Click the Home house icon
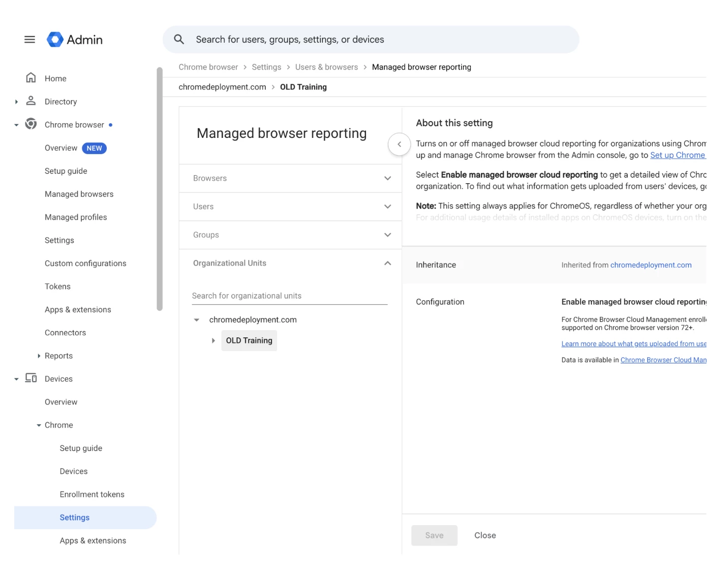 click(31, 78)
